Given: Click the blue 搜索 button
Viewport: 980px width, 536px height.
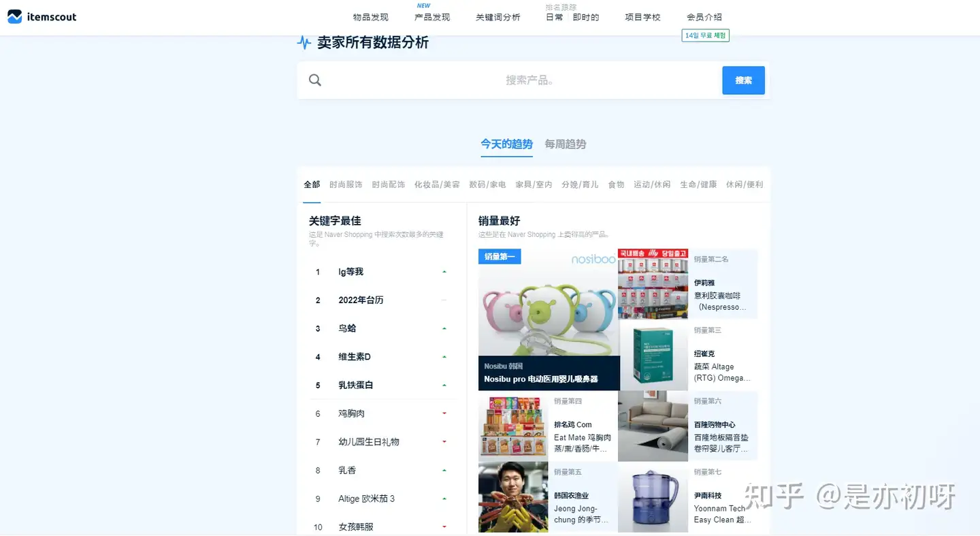Looking at the screenshot, I should click(743, 80).
